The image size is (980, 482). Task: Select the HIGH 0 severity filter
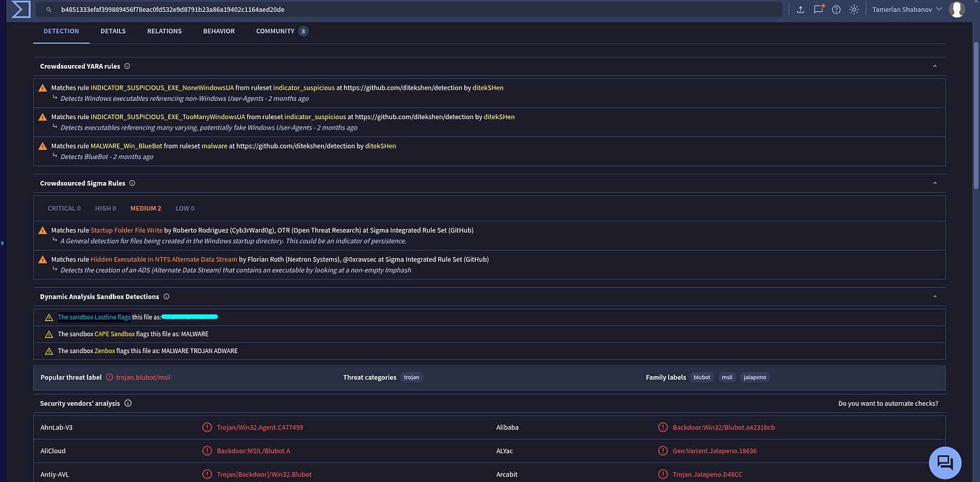click(106, 209)
